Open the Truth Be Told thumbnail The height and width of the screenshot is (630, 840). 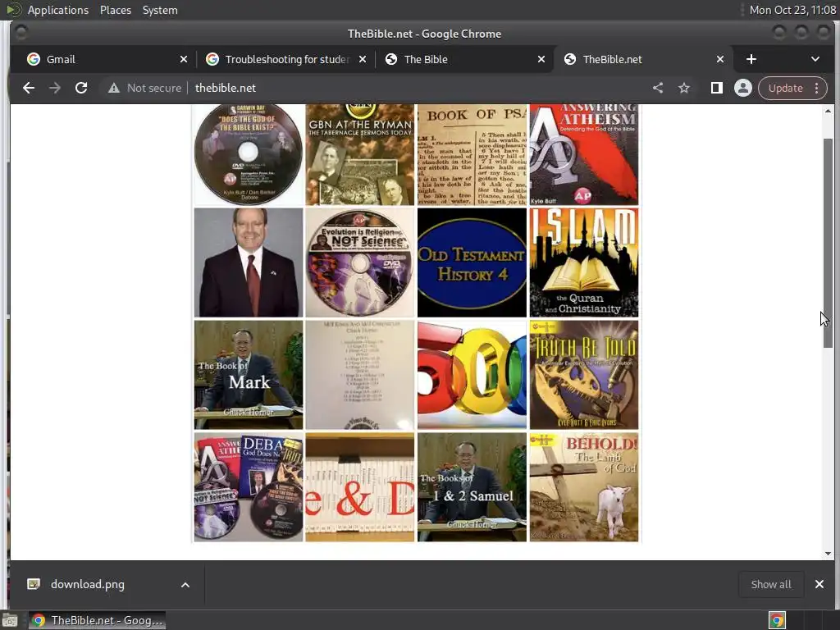[x=583, y=374]
